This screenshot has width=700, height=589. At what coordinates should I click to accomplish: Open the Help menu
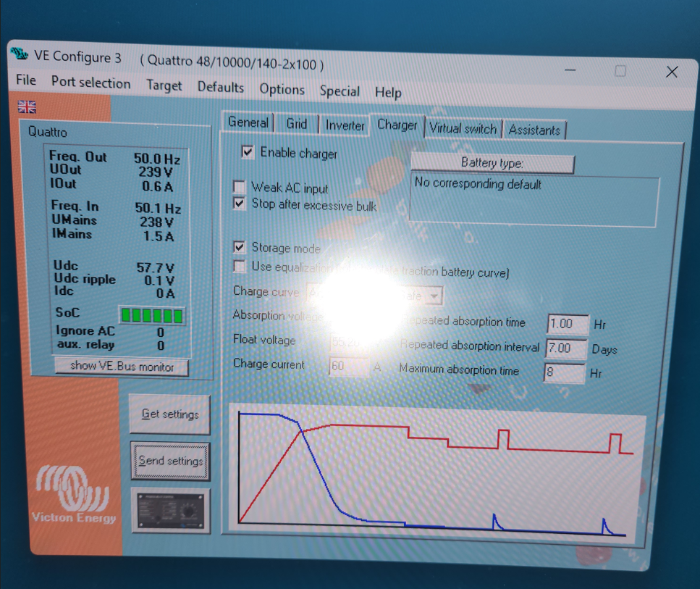(x=388, y=93)
